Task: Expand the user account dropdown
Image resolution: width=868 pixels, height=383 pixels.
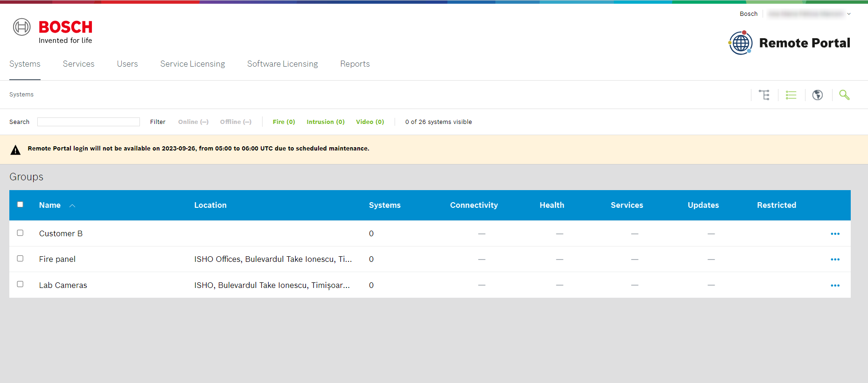Action: coord(848,14)
